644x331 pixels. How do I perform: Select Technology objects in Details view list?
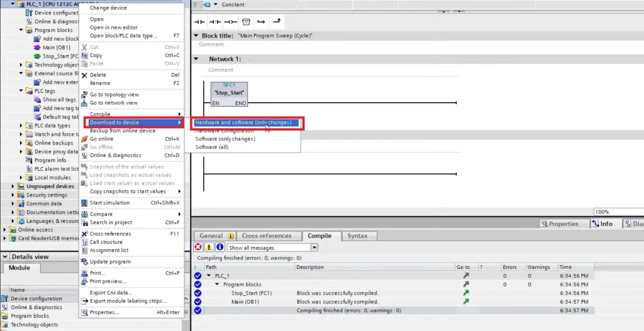[34, 325]
